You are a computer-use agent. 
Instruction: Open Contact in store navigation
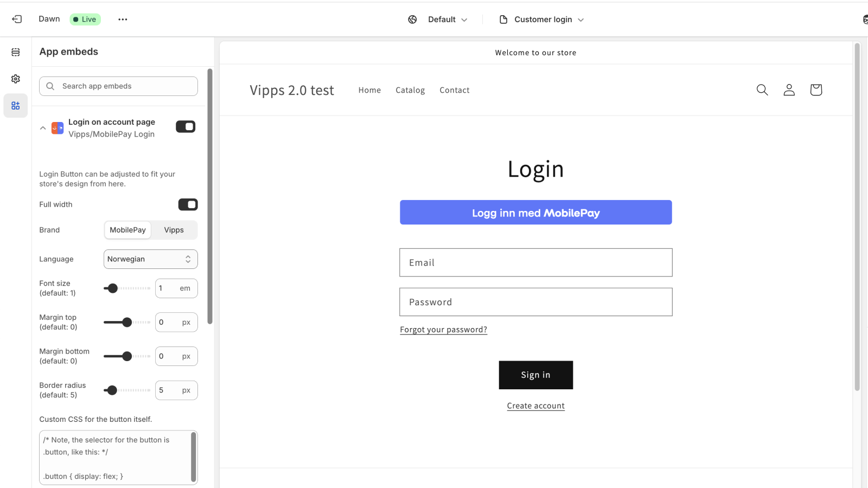(455, 90)
